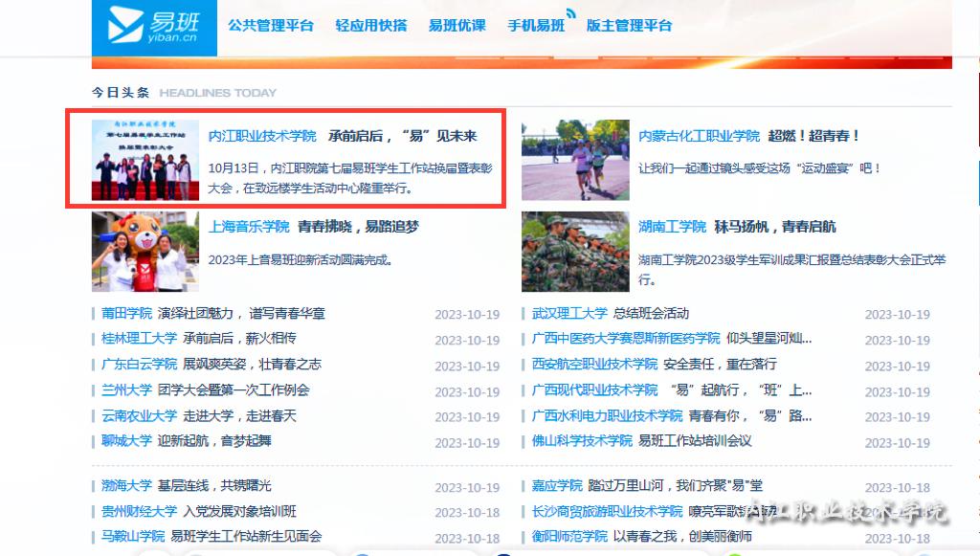The width and height of the screenshot is (980, 556).
Task: Click the 莆田学院 link
Action: [x=127, y=314]
